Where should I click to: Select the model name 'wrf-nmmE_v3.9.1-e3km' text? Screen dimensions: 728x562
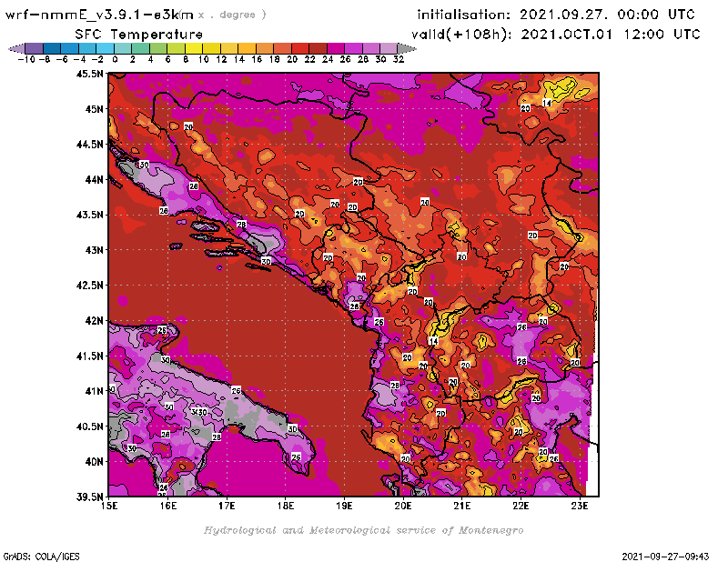pos(99,15)
